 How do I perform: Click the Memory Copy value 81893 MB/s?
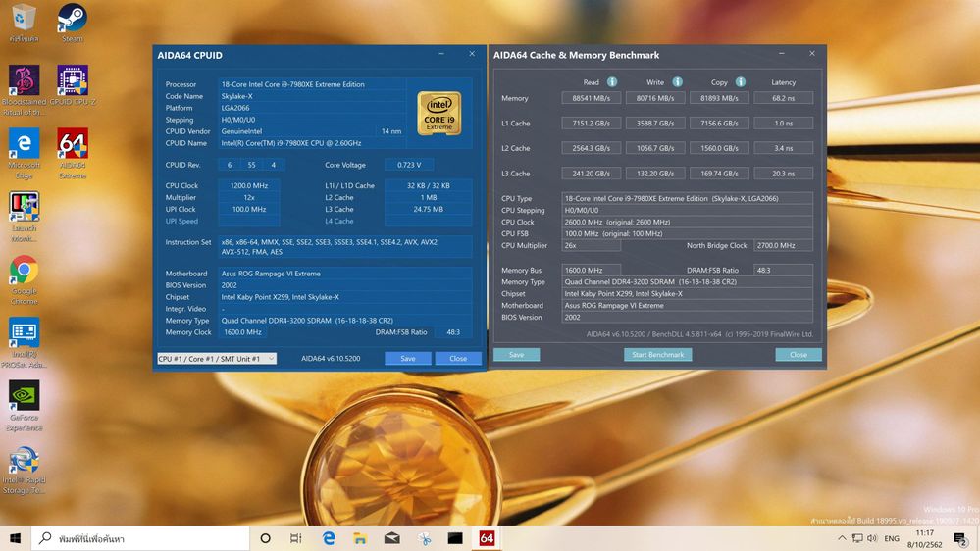(719, 98)
